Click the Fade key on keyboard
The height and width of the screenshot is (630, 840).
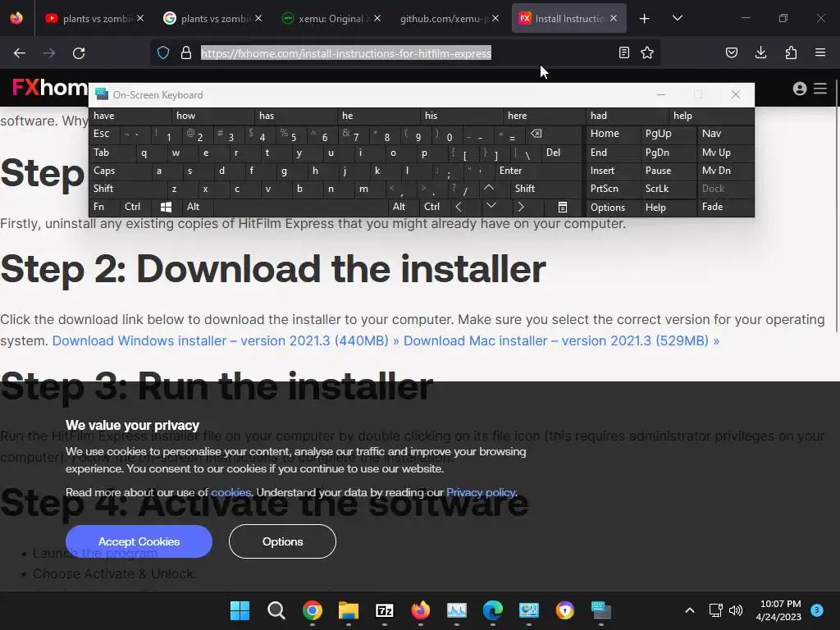[725, 207]
